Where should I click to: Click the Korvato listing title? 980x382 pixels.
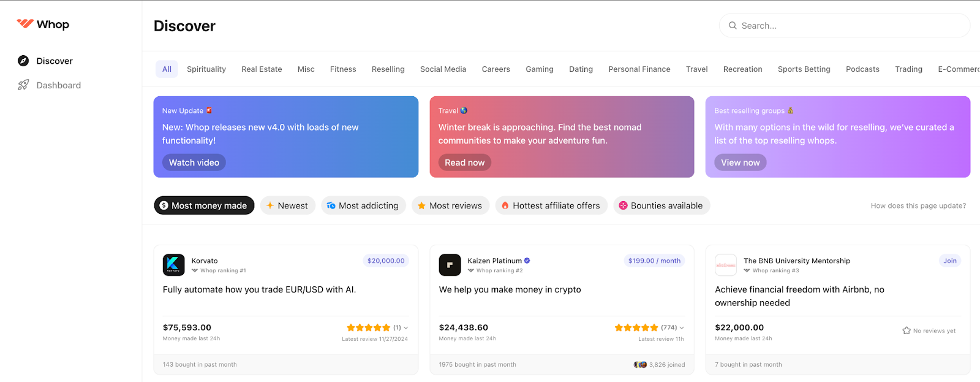tap(205, 261)
